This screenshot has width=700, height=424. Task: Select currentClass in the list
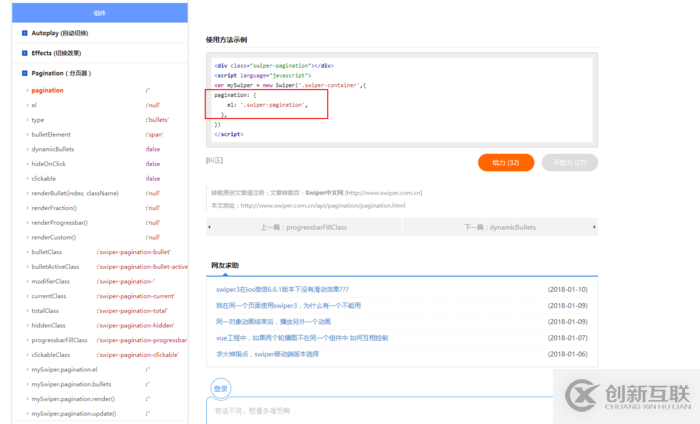pos(49,296)
